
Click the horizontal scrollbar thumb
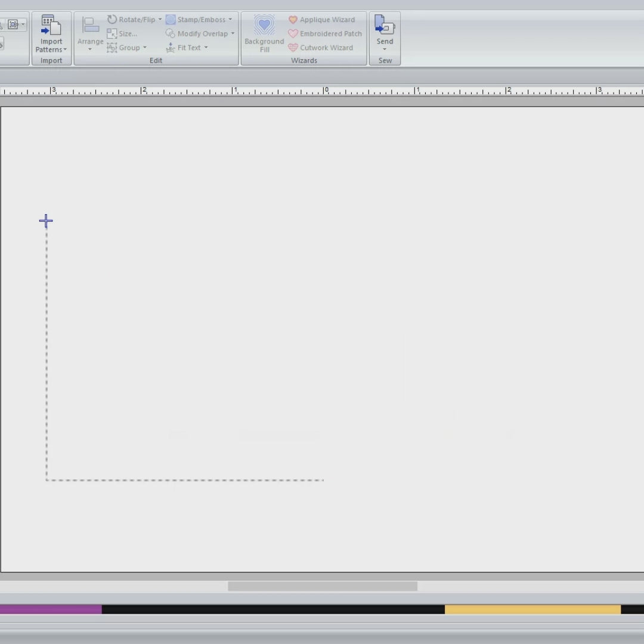point(322,586)
